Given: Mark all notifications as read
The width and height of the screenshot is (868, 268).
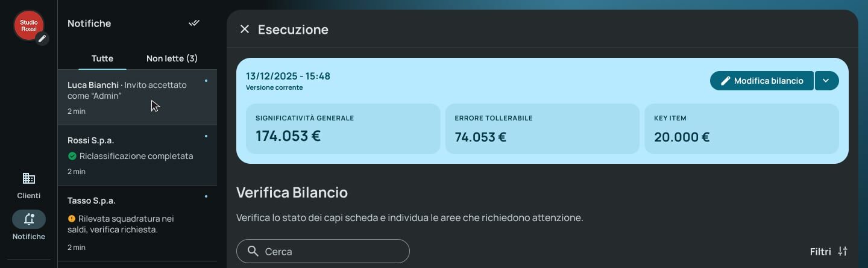Looking at the screenshot, I should tap(193, 23).
